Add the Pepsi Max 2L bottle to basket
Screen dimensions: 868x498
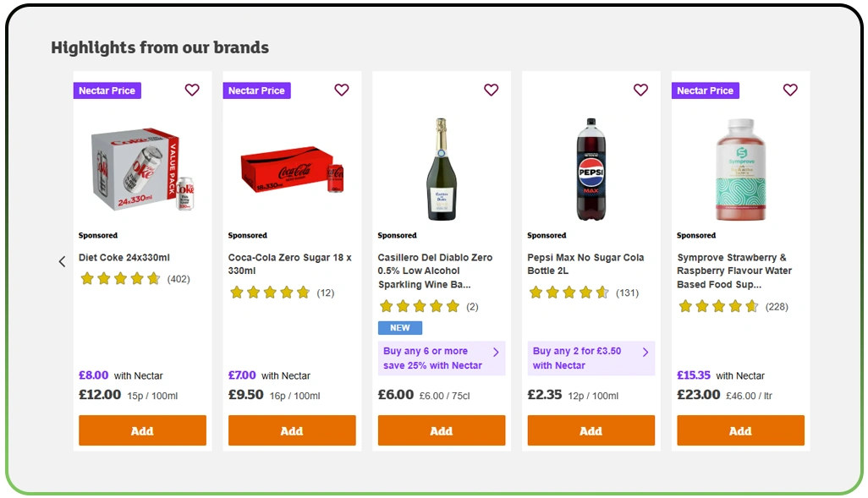click(x=591, y=430)
